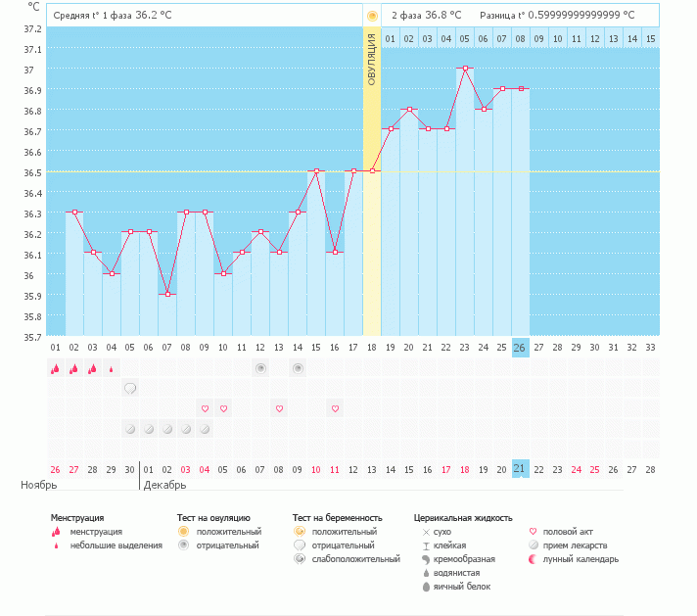The width and height of the screenshot is (697, 616).
Task: Click the lunar calendar moon icon in the legend
Action: click(x=533, y=559)
